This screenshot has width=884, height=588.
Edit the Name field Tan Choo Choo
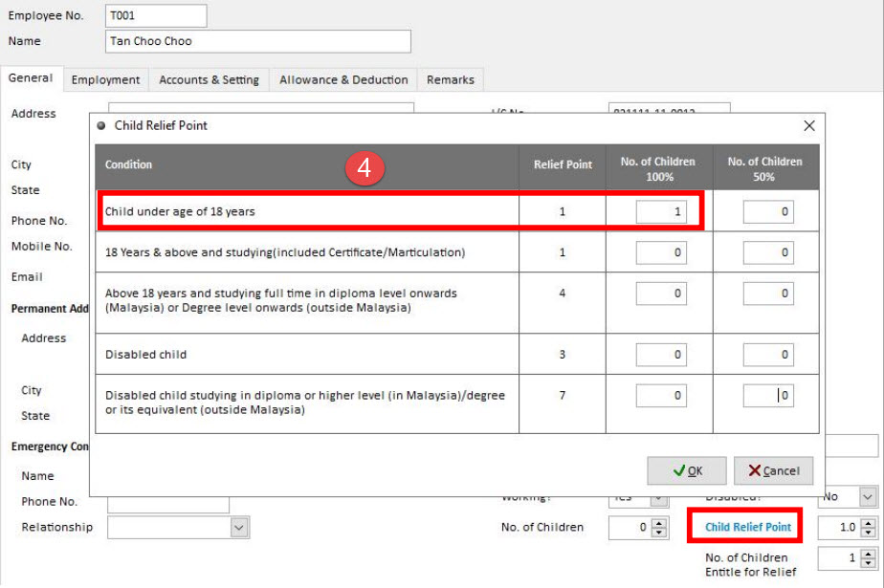tap(257, 42)
